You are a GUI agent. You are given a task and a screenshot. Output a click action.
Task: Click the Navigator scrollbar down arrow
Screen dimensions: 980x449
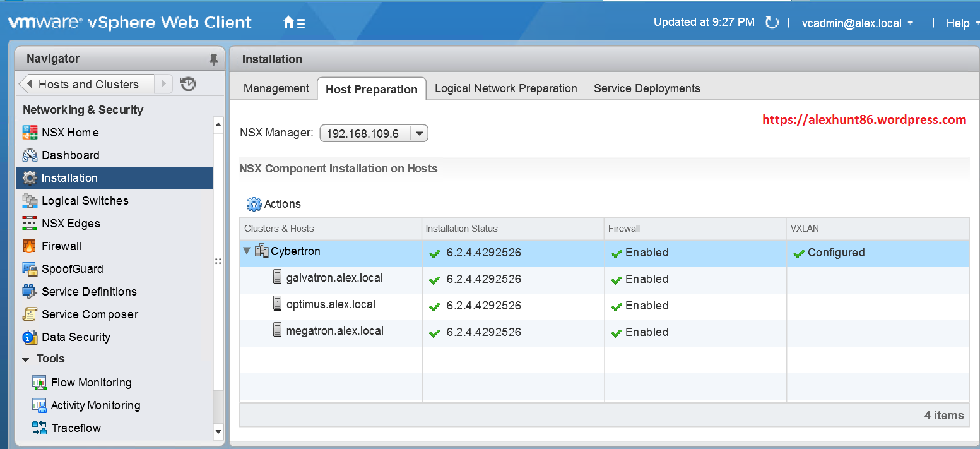pyautogui.click(x=218, y=432)
